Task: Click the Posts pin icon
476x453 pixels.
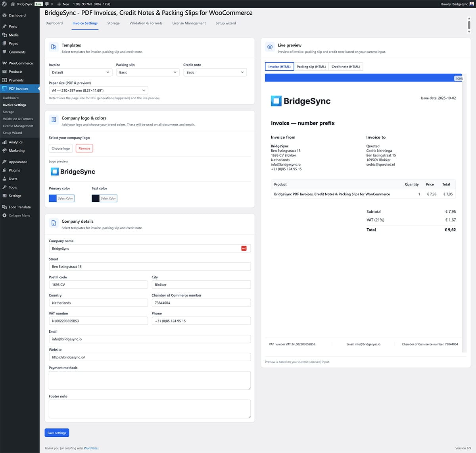Action: click(x=4, y=26)
